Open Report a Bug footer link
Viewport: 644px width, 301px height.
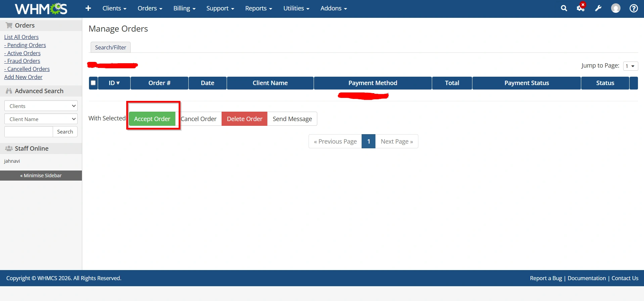click(x=546, y=278)
